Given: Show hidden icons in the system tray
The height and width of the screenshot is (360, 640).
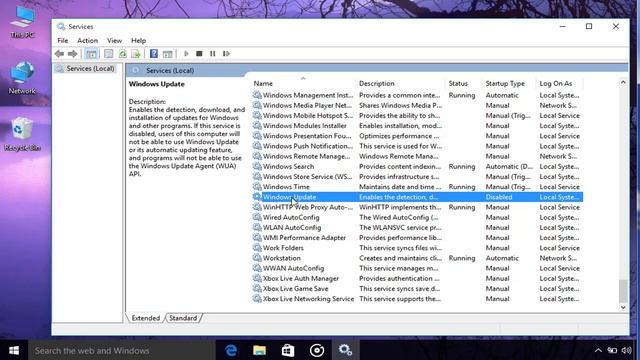Looking at the screenshot, I should tap(598, 350).
